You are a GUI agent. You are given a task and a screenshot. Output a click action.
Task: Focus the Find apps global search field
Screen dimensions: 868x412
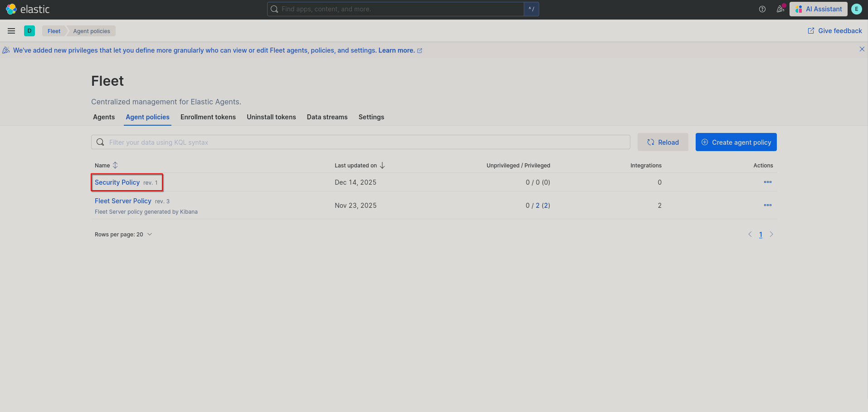[x=395, y=9]
